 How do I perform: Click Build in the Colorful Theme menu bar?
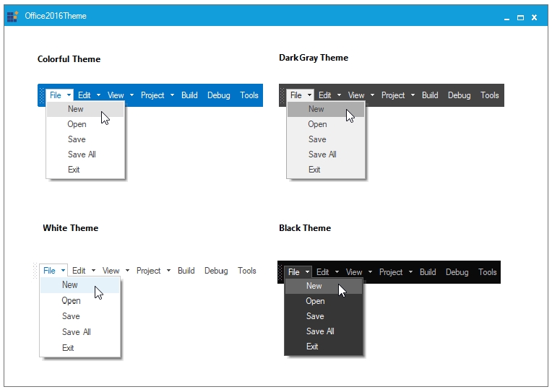(x=189, y=95)
